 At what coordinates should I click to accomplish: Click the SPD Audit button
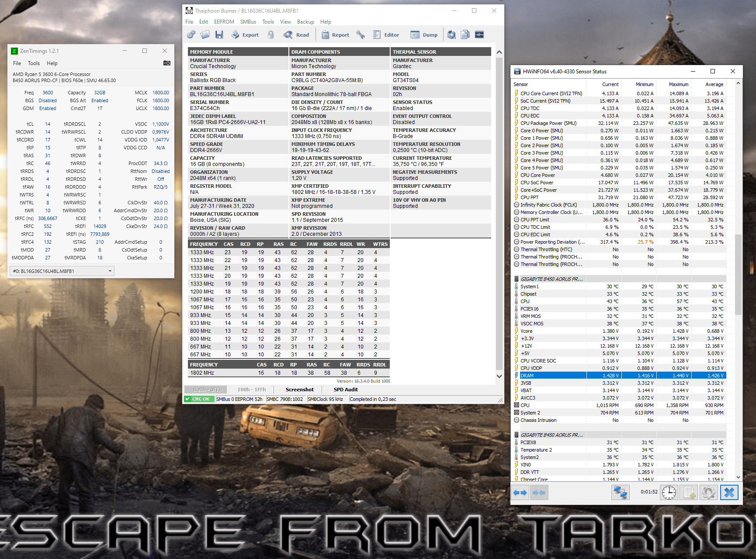tap(346, 390)
